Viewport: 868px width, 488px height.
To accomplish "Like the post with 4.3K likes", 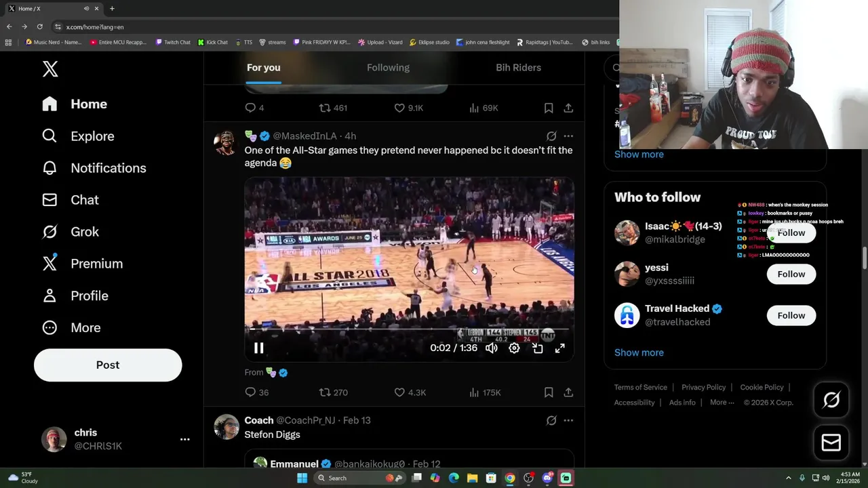I will pyautogui.click(x=410, y=392).
